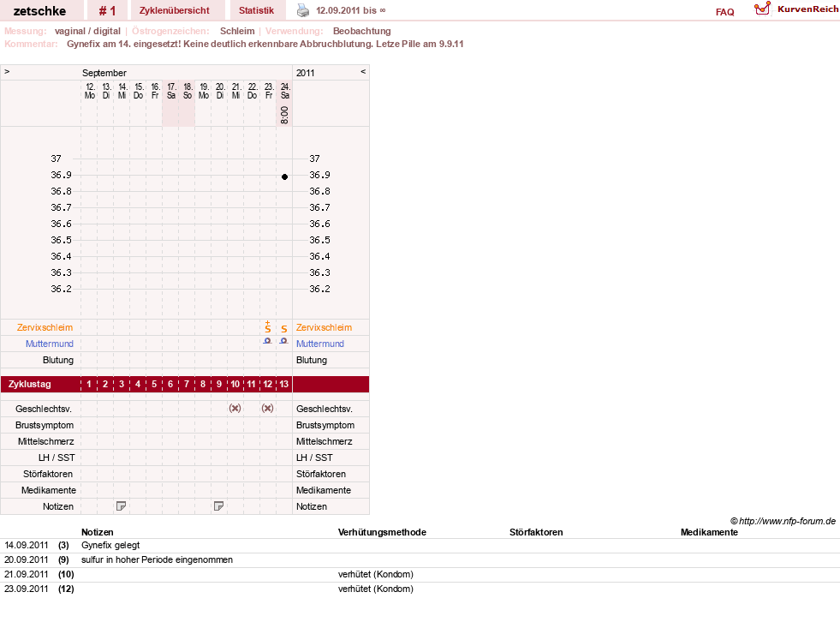840x634 pixels.
Task: Click the 17. Sa date header
Action: [171, 91]
